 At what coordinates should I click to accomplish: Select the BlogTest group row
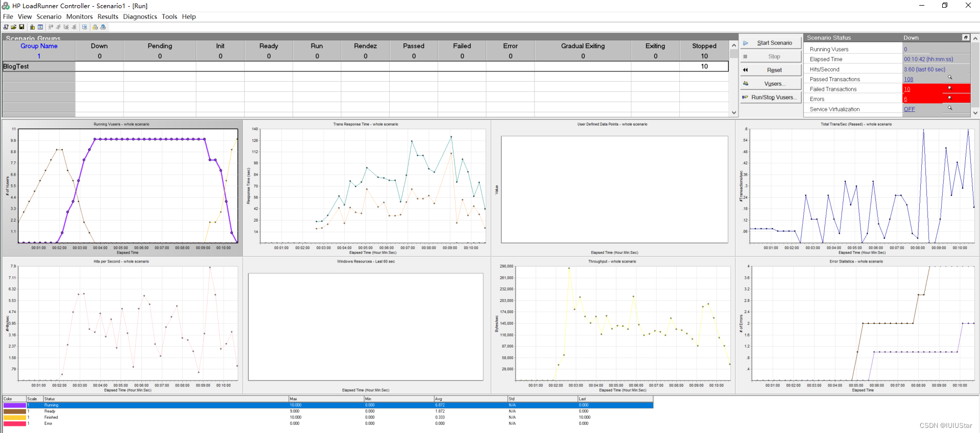pos(366,66)
